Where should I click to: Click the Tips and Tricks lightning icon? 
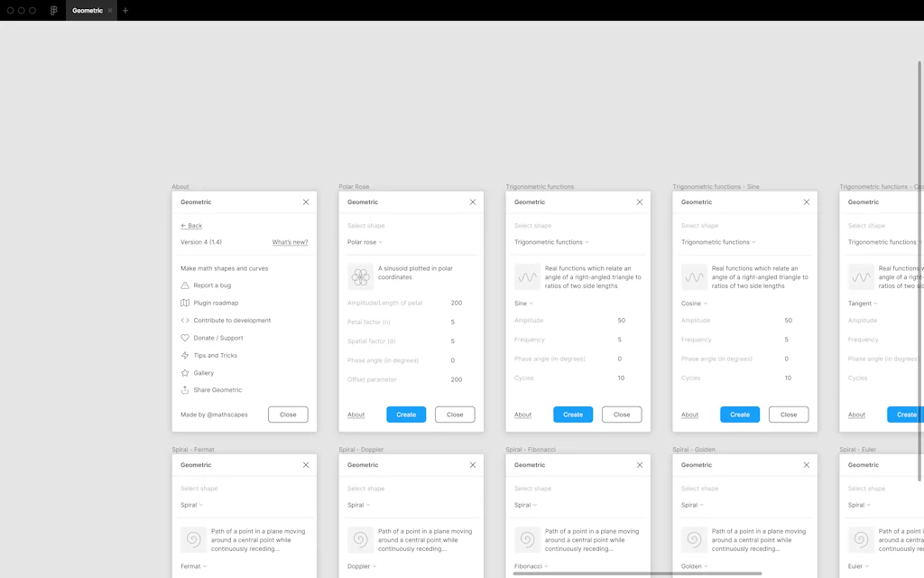tap(185, 355)
